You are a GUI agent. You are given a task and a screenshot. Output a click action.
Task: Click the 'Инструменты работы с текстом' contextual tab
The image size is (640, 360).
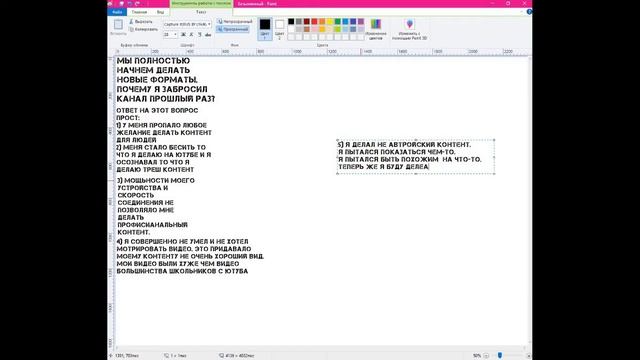(201, 3)
